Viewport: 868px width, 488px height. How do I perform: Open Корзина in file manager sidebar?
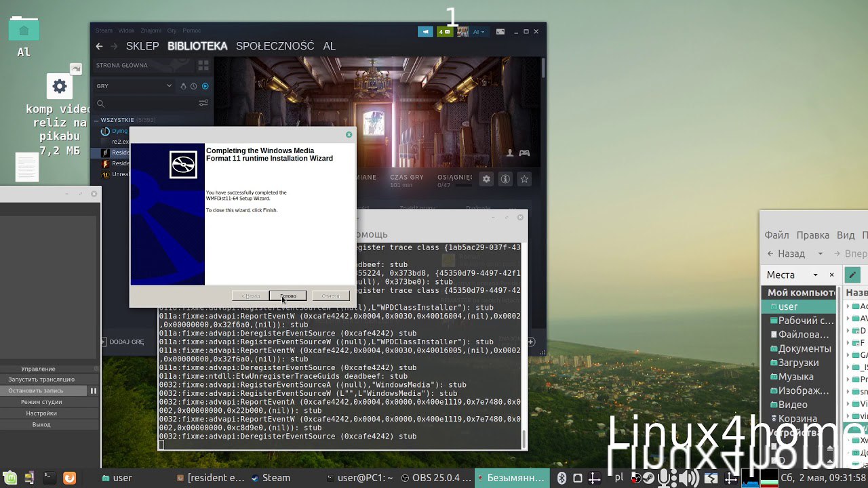pos(800,419)
